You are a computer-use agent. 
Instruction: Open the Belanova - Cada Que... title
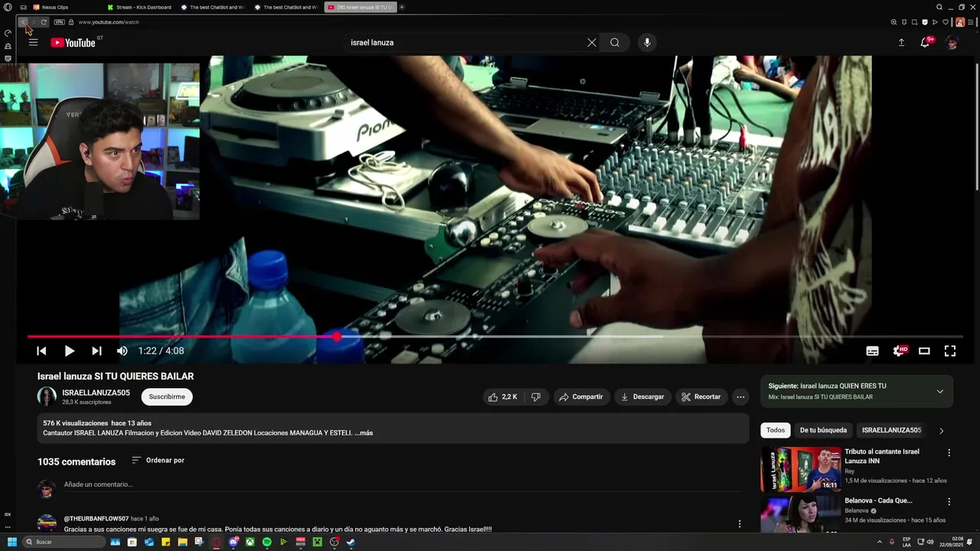(x=878, y=500)
